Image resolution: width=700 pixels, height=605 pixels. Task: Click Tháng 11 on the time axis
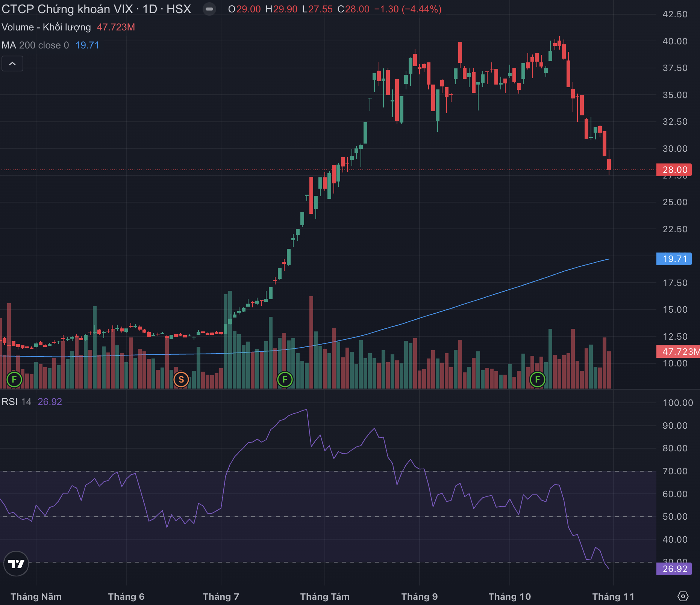[x=613, y=597]
